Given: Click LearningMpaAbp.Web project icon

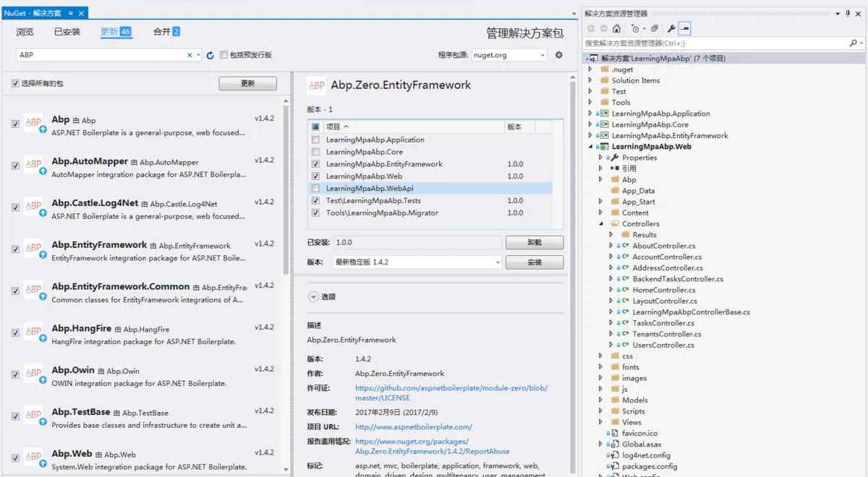Looking at the screenshot, I should click(x=604, y=147).
